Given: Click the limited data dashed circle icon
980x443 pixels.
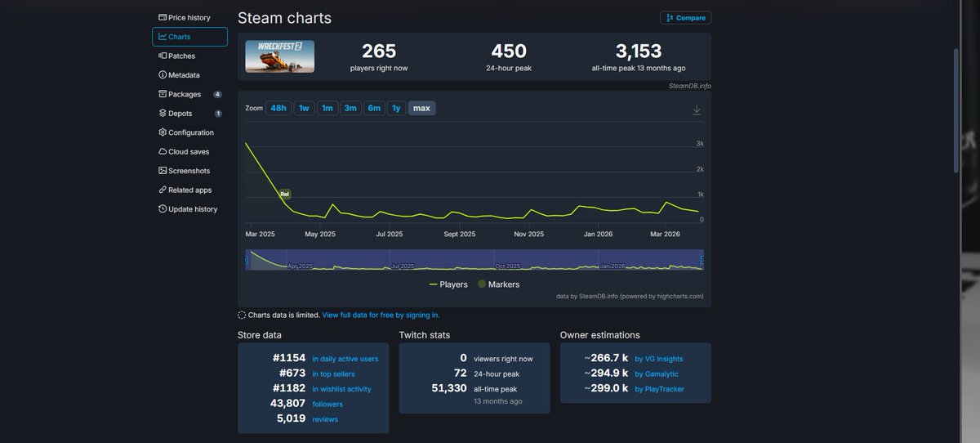Looking at the screenshot, I should tap(242, 315).
